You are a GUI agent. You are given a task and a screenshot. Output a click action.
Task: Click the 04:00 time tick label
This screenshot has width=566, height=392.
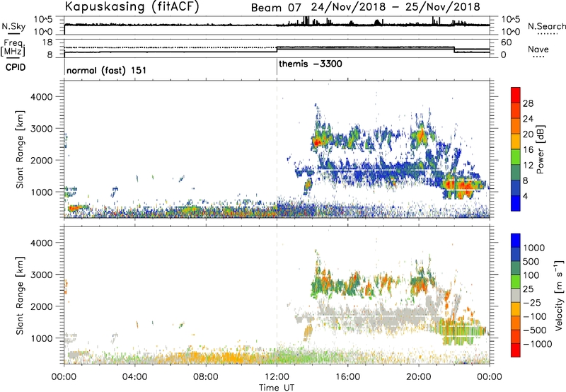pos(134,377)
